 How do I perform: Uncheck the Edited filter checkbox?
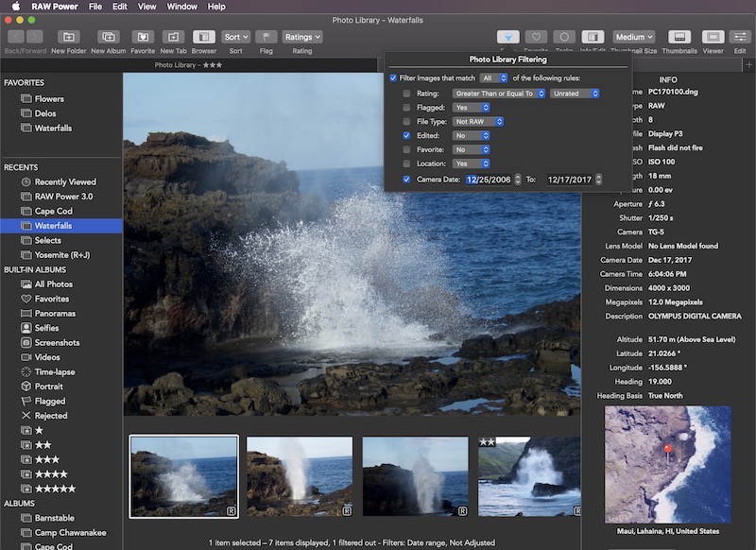407,135
